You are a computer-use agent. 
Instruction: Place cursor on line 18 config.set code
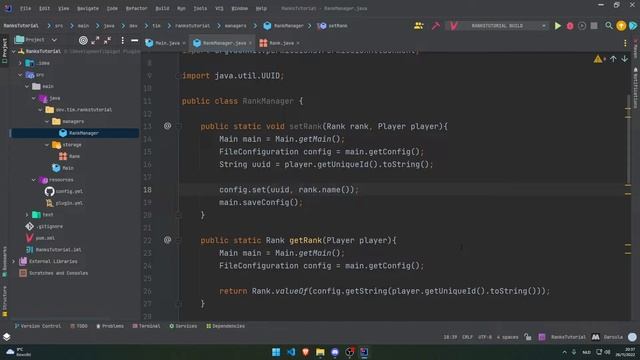coord(289,190)
